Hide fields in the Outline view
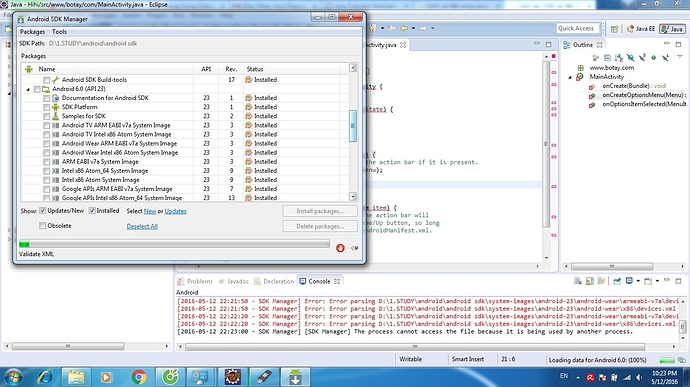This screenshot has width=690, height=387. [x=630, y=58]
